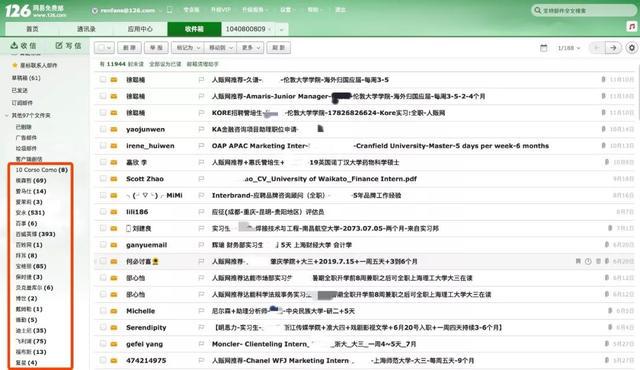This screenshot has height=370, width=640.
Task: Flag the Scott Zhao email
Action: (x=201, y=179)
